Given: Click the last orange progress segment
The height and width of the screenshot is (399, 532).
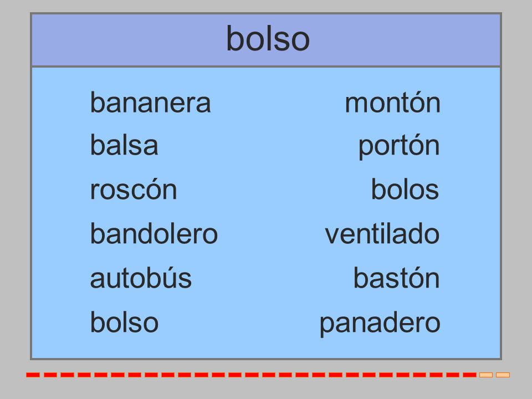Looking at the screenshot, I should (x=503, y=375).
